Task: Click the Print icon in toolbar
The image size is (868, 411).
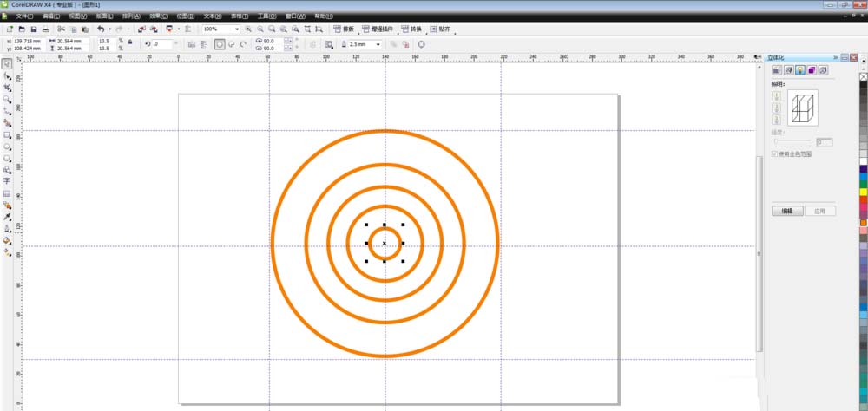Action: pyautogui.click(x=46, y=29)
